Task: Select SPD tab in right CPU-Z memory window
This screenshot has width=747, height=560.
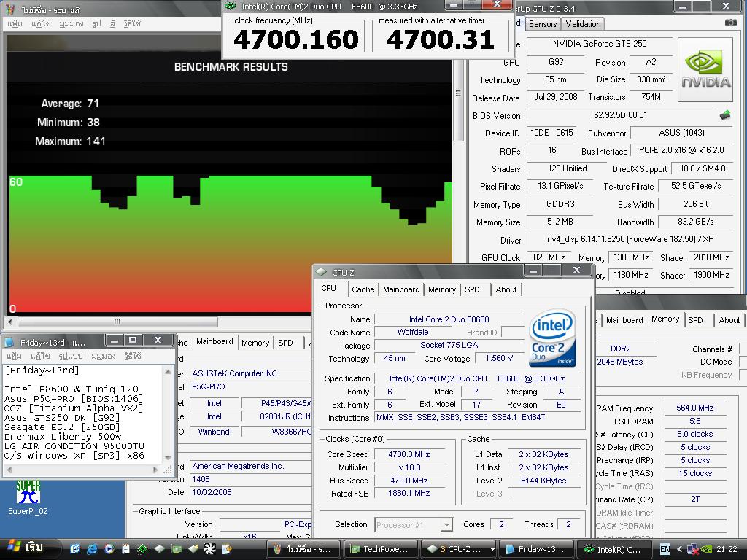Action: pyautogui.click(x=695, y=320)
